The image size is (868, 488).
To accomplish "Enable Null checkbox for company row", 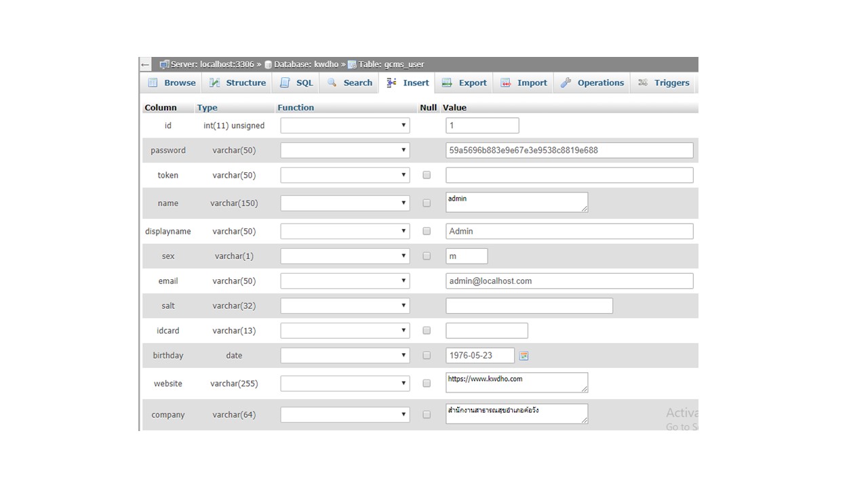I will click(x=427, y=414).
